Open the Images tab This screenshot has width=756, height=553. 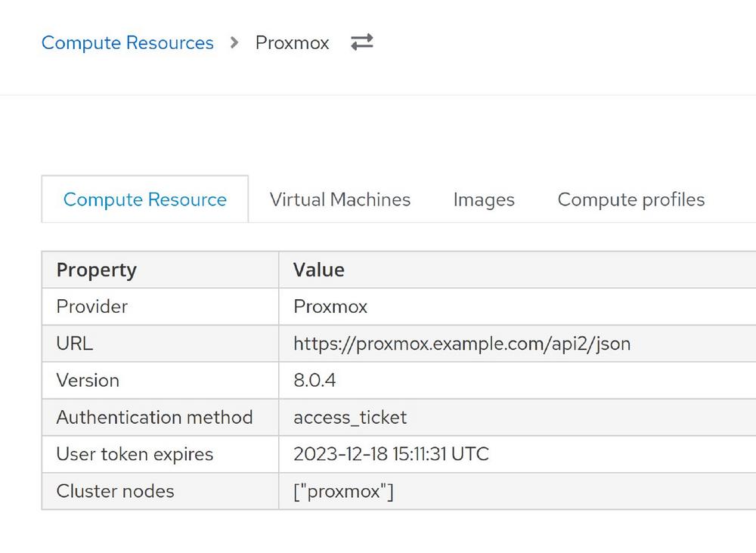tap(483, 199)
